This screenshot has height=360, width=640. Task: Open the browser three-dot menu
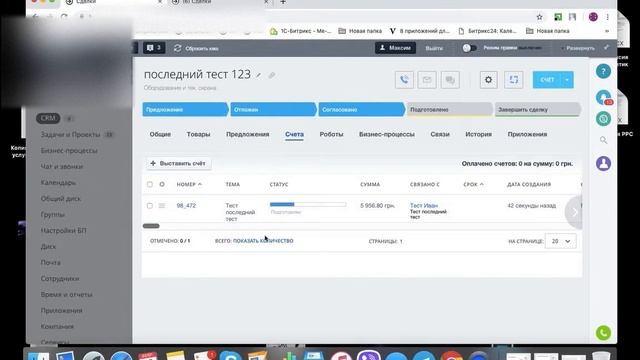pos(607,17)
